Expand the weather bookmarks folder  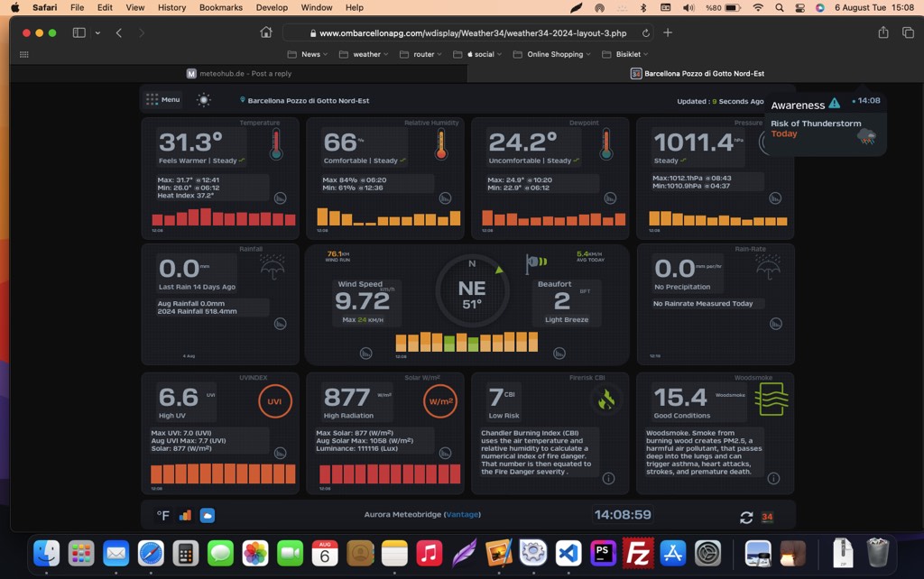tap(365, 54)
